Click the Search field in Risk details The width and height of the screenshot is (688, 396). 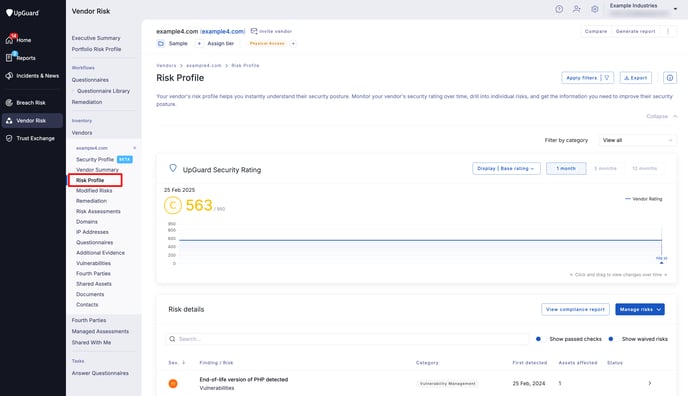coord(347,339)
